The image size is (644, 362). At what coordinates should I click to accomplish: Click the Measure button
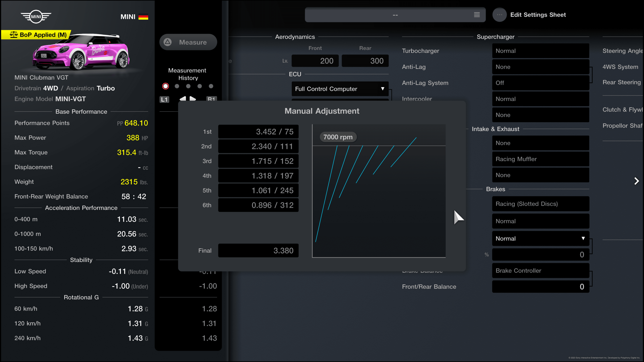(x=188, y=42)
